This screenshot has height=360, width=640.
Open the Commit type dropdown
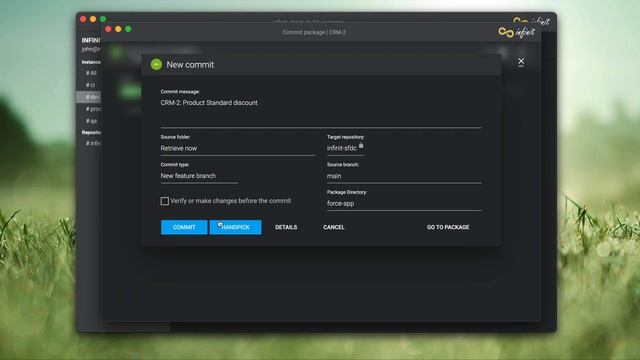199,176
